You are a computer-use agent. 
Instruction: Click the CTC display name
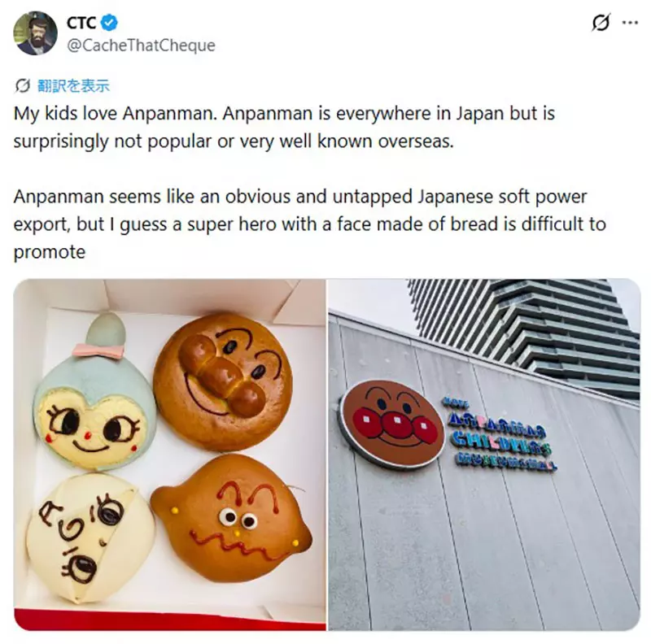pyautogui.click(x=82, y=23)
